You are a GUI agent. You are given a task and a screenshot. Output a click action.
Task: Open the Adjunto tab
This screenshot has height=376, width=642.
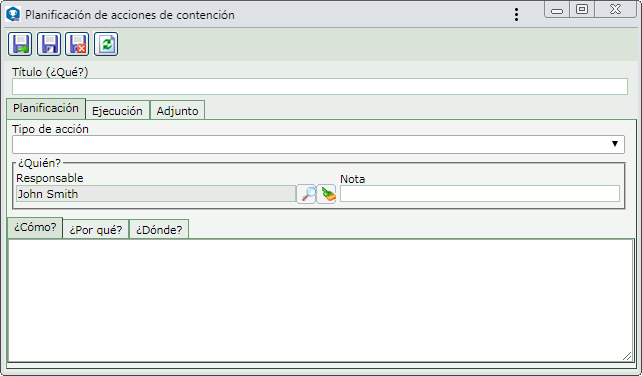coord(177,110)
